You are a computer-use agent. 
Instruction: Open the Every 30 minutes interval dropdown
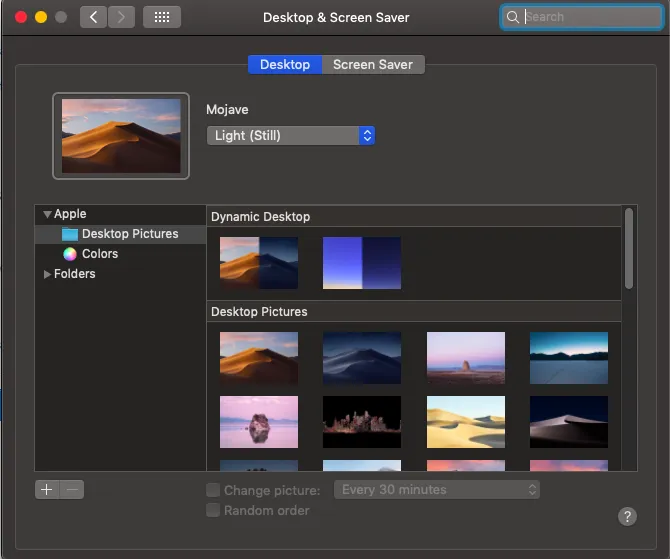437,489
